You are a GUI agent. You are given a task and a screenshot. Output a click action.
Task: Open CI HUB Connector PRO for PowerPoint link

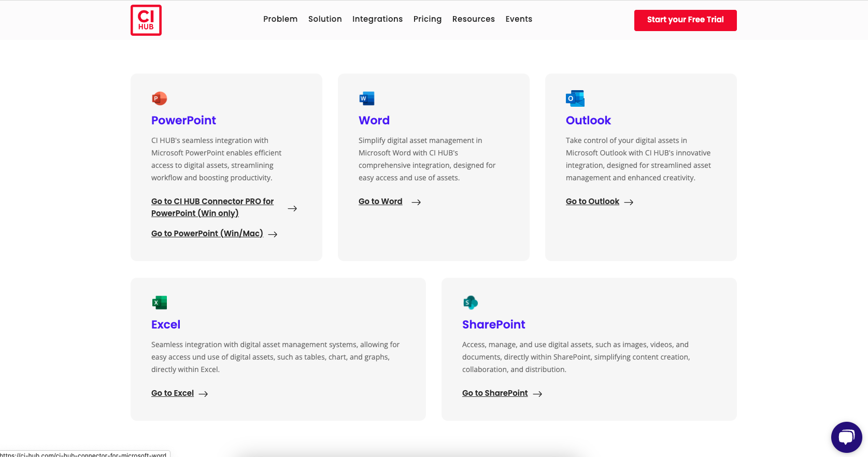tap(212, 207)
